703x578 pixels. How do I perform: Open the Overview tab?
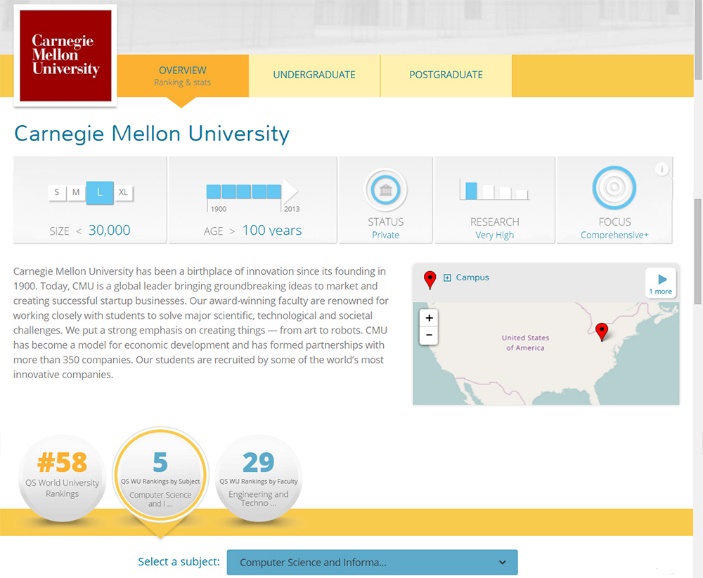(x=182, y=75)
